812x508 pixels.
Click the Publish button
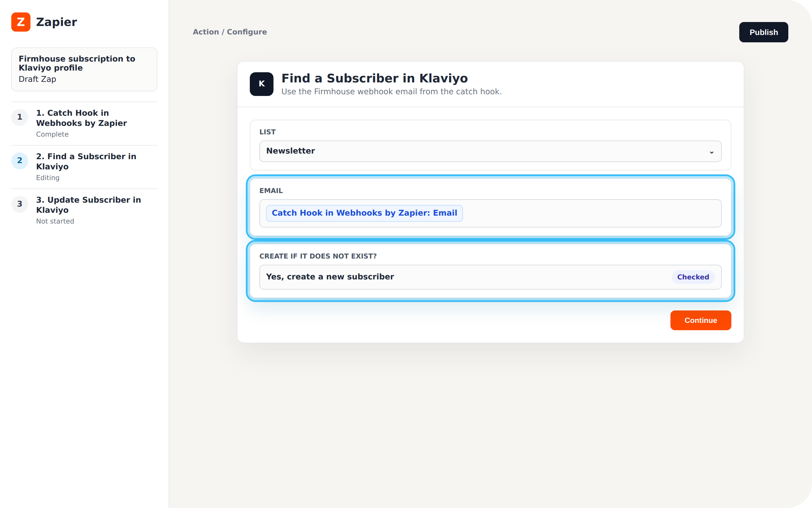click(x=763, y=32)
